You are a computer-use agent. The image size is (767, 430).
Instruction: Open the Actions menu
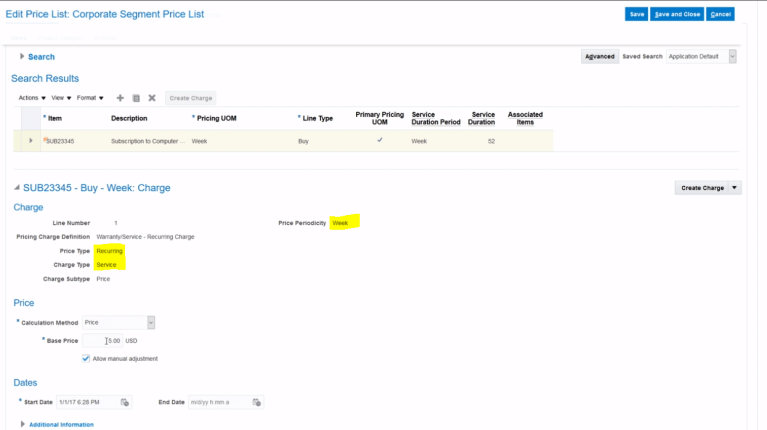(32, 98)
